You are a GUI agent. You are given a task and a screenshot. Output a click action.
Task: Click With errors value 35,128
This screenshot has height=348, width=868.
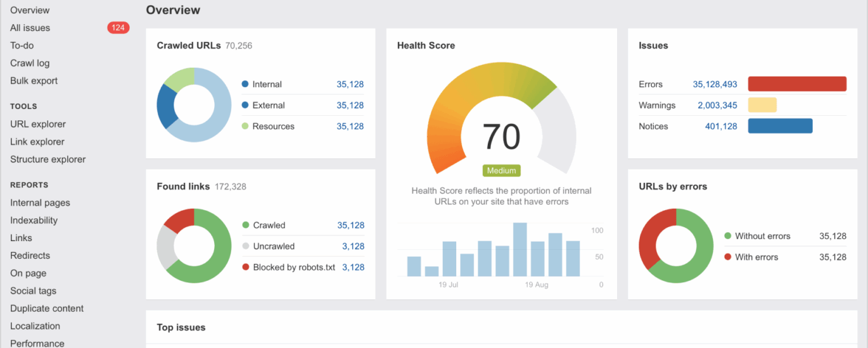(x=833, y=257)
